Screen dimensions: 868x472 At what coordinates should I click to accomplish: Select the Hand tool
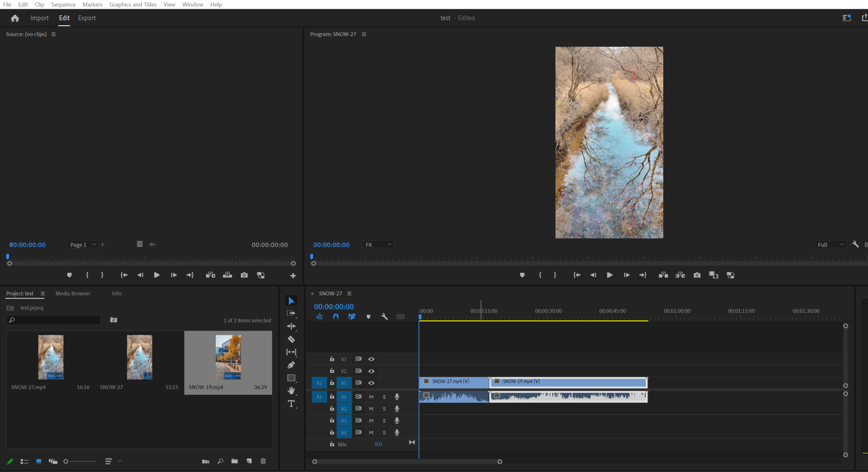click(x=292, y=390)
